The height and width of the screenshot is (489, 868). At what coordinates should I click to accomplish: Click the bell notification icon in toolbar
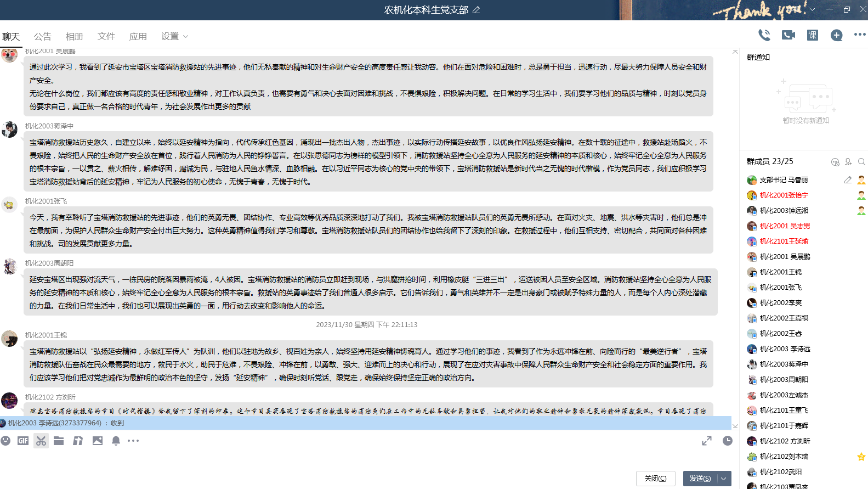(116, 441)
